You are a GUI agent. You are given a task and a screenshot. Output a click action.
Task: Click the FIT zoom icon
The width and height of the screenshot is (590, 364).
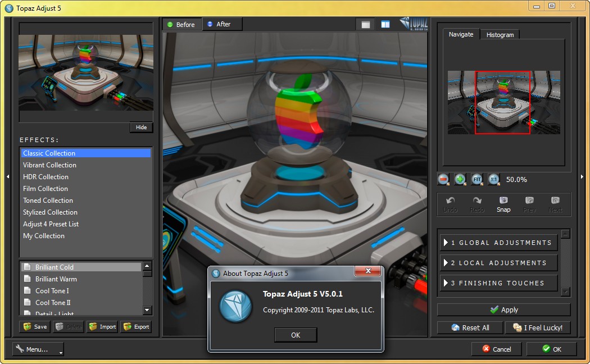pos(477,179)
